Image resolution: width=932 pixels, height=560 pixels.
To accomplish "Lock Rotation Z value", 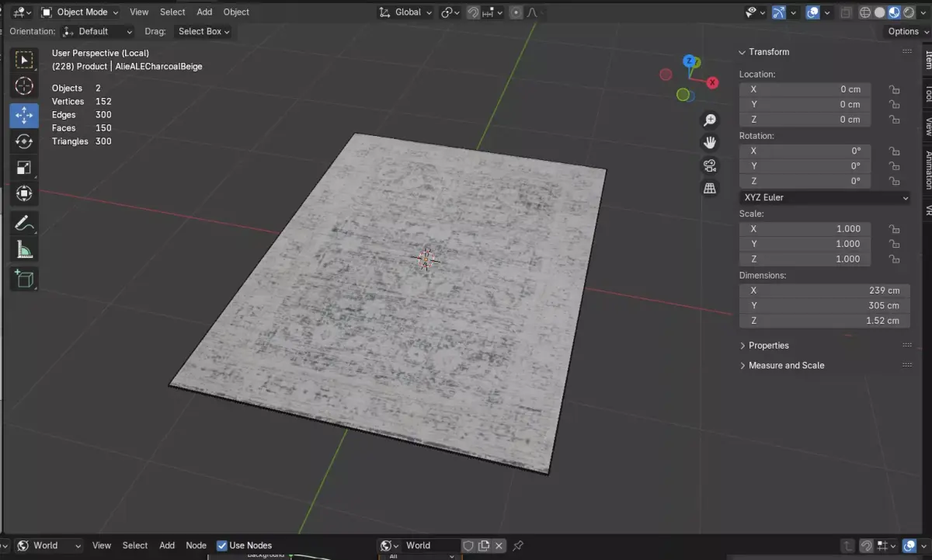I will tap(894, 181).
